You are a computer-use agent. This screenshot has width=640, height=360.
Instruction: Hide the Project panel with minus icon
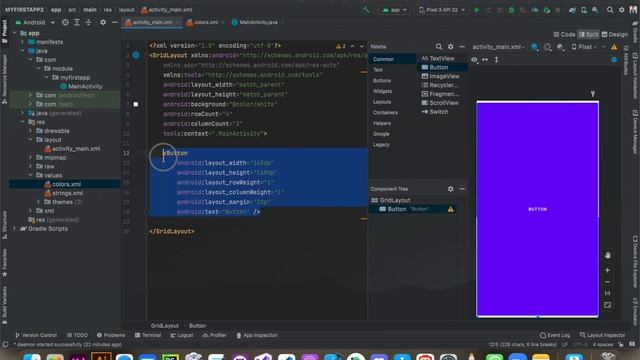[115, 22]
